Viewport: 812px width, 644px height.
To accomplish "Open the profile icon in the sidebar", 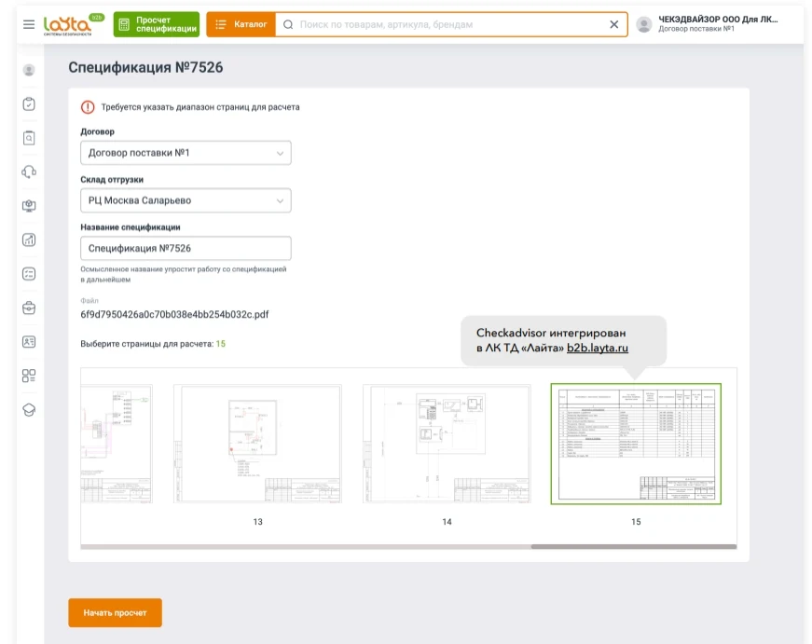I will (29, 70).
